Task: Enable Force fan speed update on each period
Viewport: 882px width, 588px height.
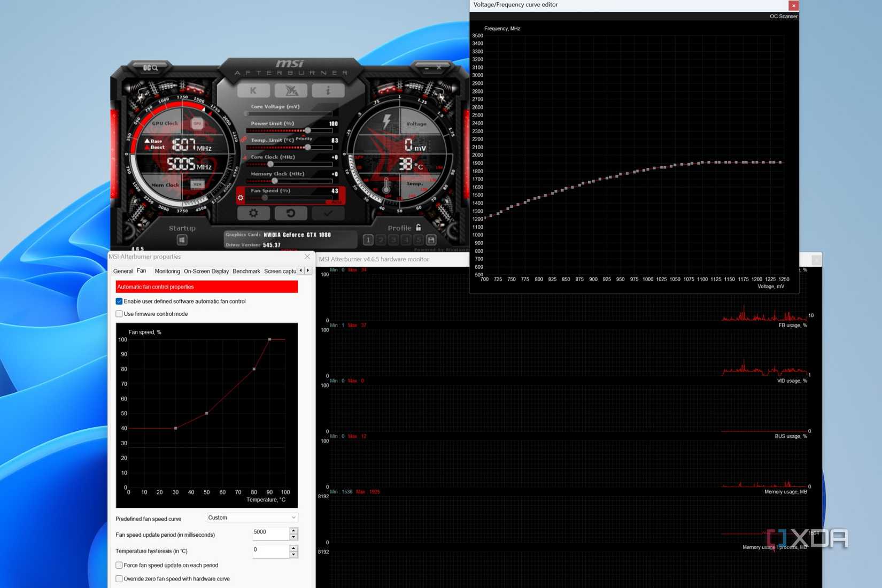Action: pos(119,566)
